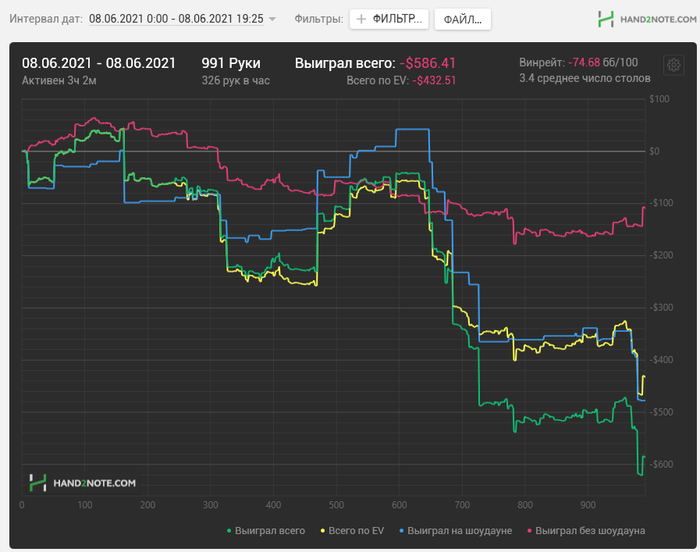Click the green legend dot for Выиграл всего
This screenshot has height=552, width=700.
point(229,531)
